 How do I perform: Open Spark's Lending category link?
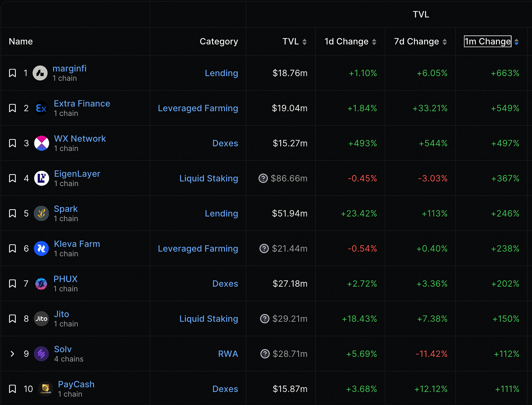[221, 213]
